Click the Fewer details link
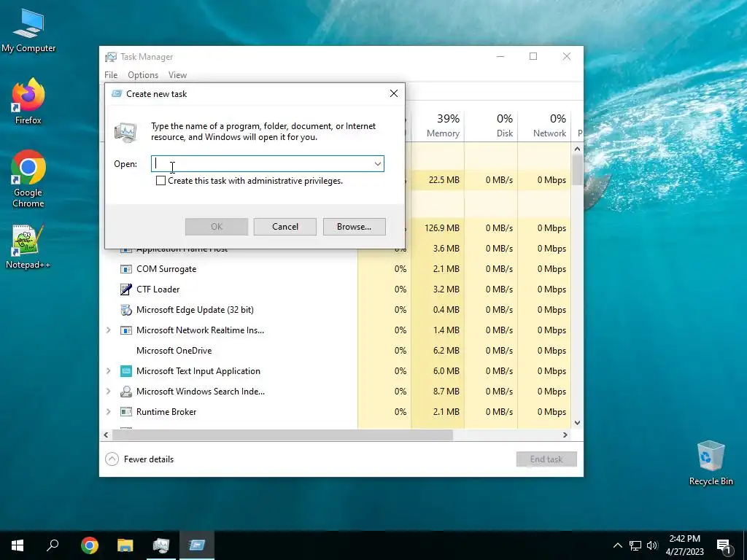Viewport: 747px width, 560px height. pyautogui.click(x=149, y=459)
